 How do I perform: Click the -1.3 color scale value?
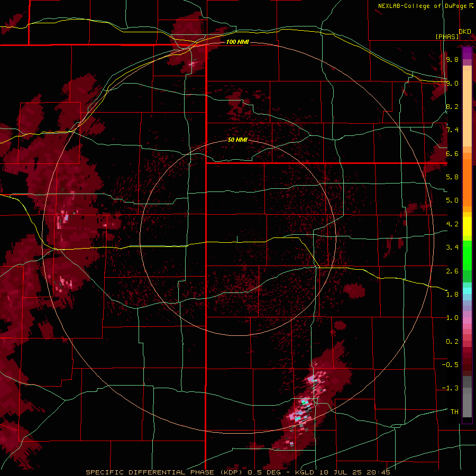[450, 388]
